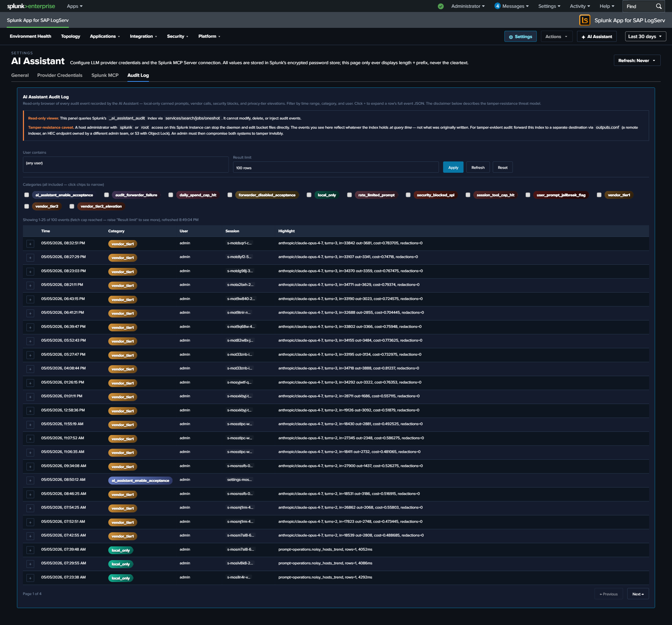Toggle the vendor_tier2 filter checkbox
The image size is (672, 625).
[26, 206]
